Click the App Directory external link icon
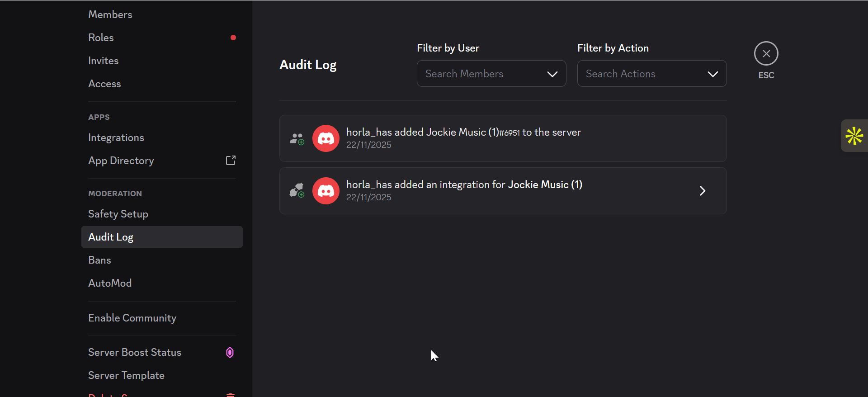 tap(231, 161)
